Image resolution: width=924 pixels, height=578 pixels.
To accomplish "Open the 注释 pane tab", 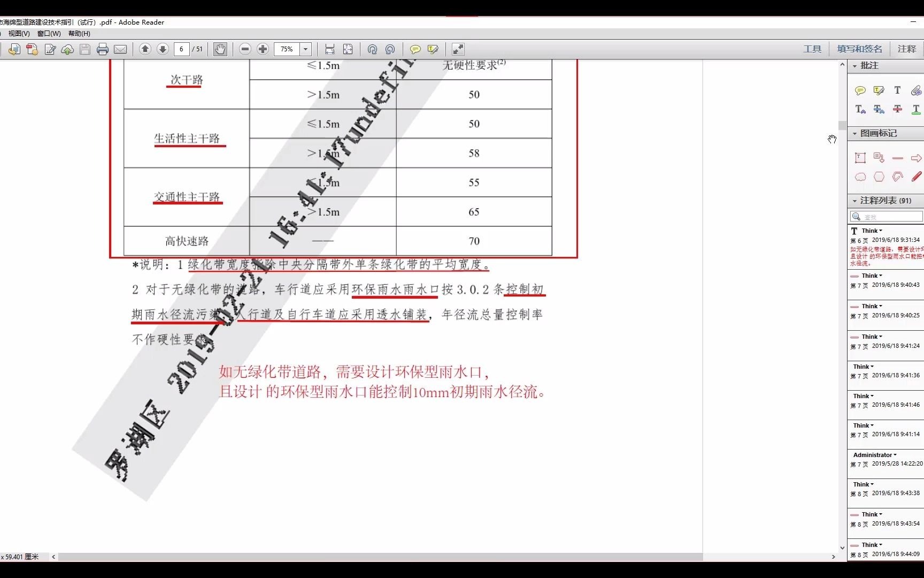I will tap(907, 49).
